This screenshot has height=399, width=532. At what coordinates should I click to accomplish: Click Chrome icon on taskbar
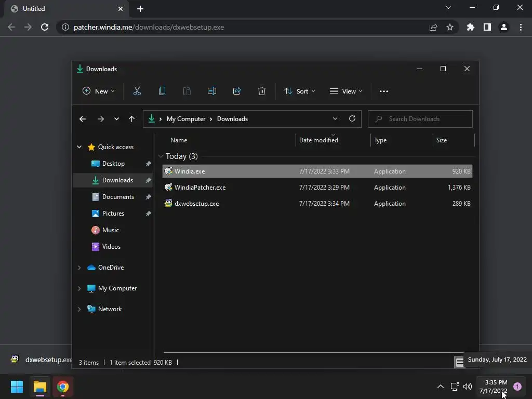coord(63,387)
